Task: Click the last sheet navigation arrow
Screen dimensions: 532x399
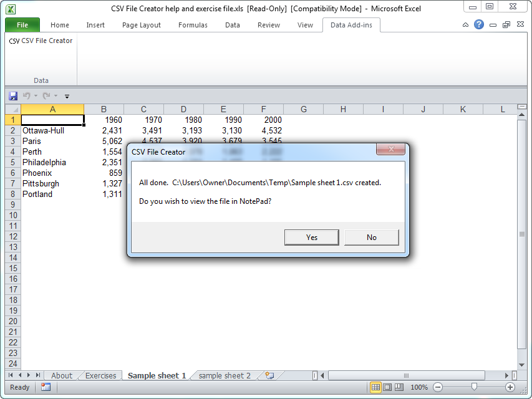Action: point(37,375)
